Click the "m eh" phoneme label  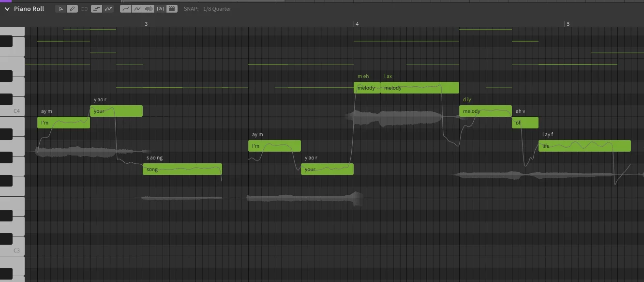coord(363,77)
